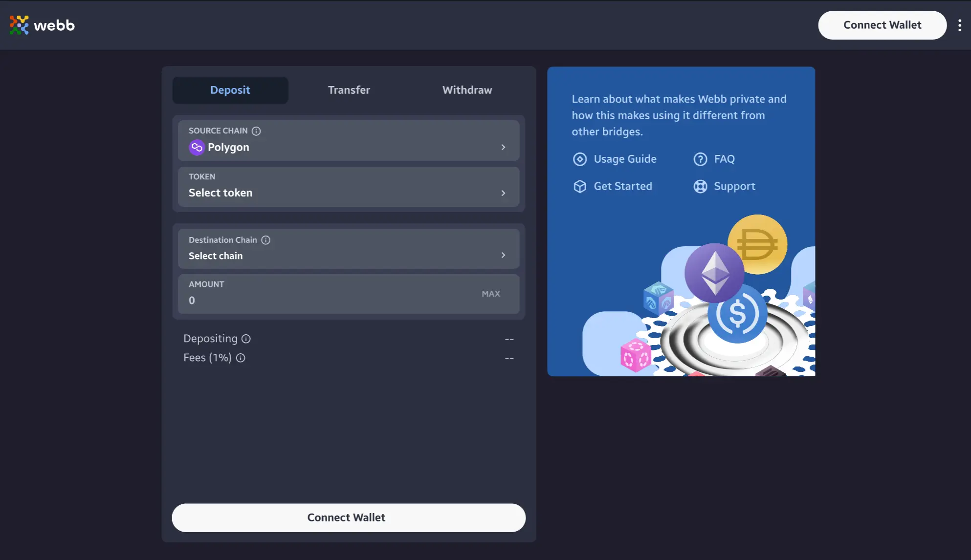The image size is (971, 560).
Task: Click the three-dot menu top right
Action: tap(959, 24)
